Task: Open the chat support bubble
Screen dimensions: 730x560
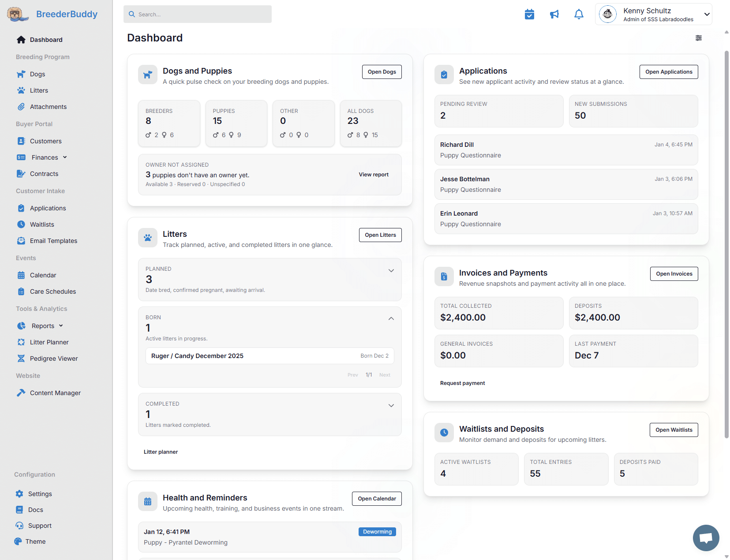Action: click(706, 538)
